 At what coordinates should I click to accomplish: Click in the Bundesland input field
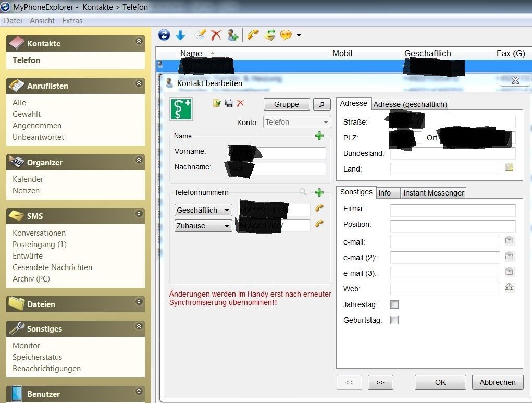click(x=453, y=153)
